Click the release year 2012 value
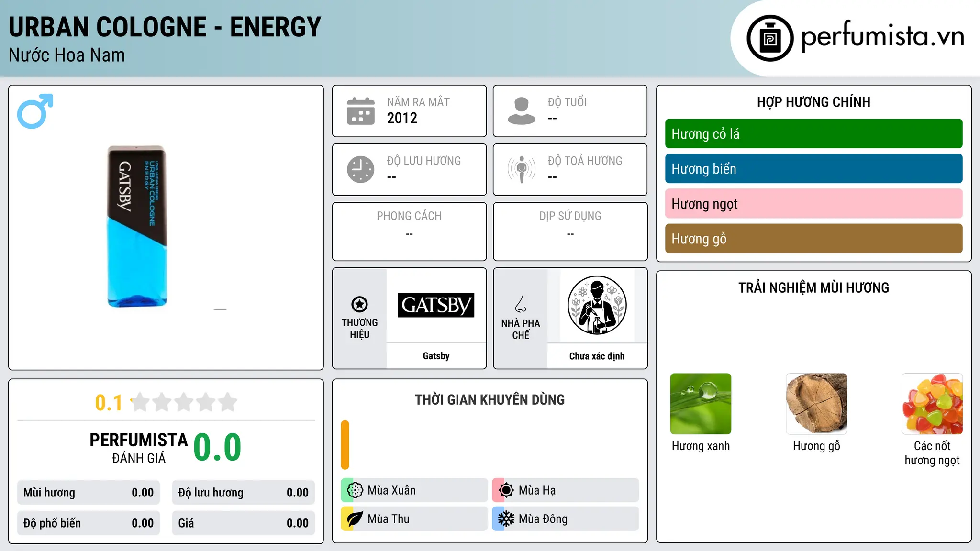The width and height of the screenshot is (980, 551). coord(402,118)
